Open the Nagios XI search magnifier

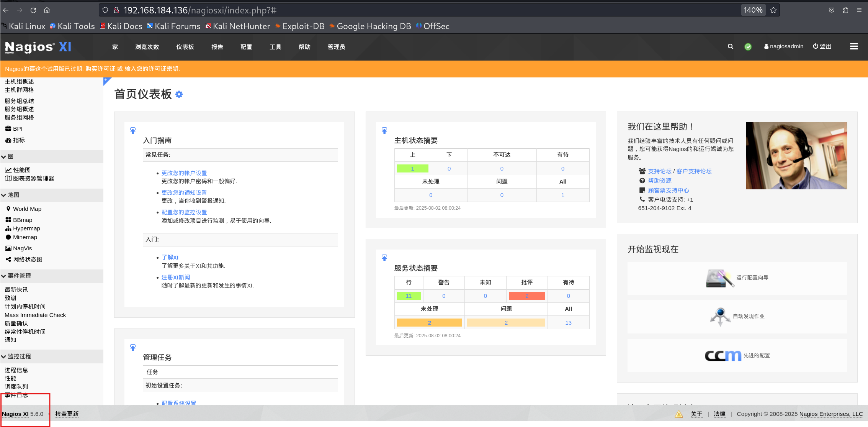pyautogui.click(x=731, y=46)
